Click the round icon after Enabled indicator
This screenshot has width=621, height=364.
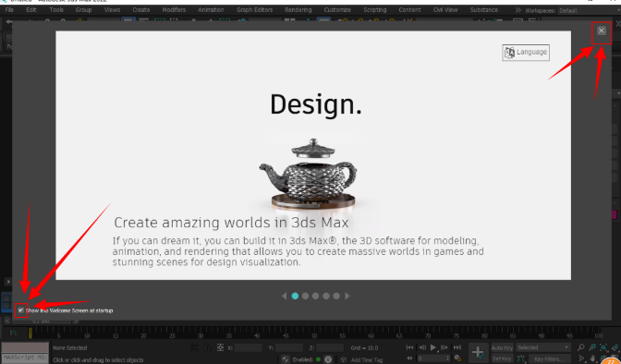(x=328, y=359)
